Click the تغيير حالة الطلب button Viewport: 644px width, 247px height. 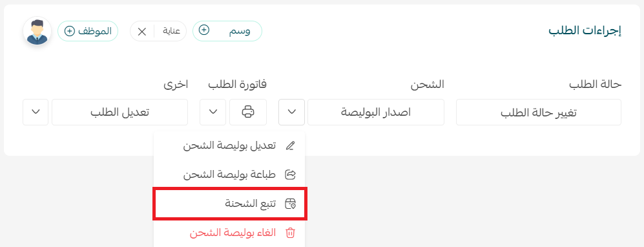pos(539,113)
